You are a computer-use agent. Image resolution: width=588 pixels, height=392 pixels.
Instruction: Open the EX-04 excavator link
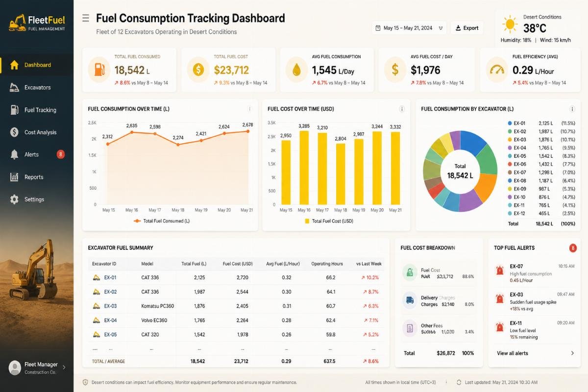click(x=110, y=320)
